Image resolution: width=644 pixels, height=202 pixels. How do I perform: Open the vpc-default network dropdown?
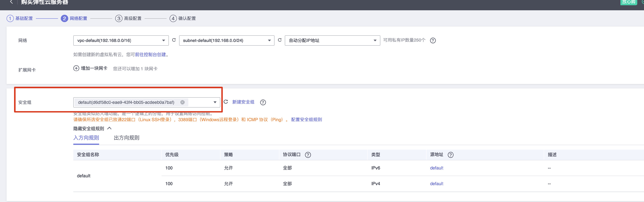tap(121, 41)
